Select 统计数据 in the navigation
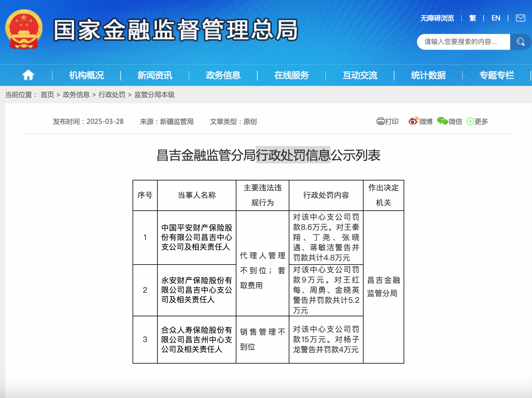532x398 pixels. coord(428,75)
